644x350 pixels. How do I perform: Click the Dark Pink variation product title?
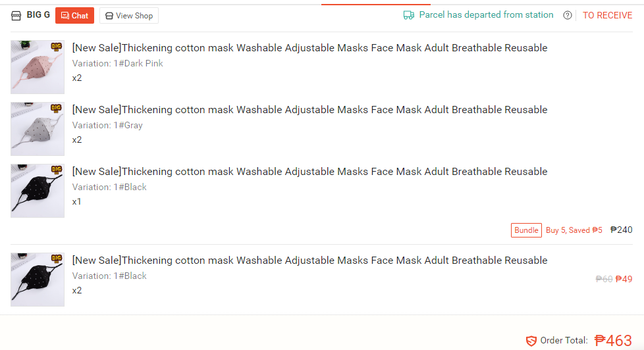point(309,48)
